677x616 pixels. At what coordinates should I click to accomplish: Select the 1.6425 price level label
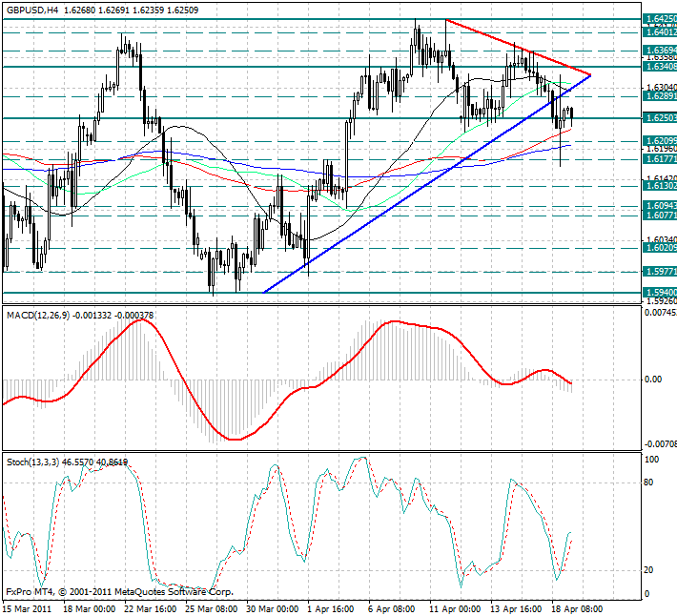[x=660, y=19]
